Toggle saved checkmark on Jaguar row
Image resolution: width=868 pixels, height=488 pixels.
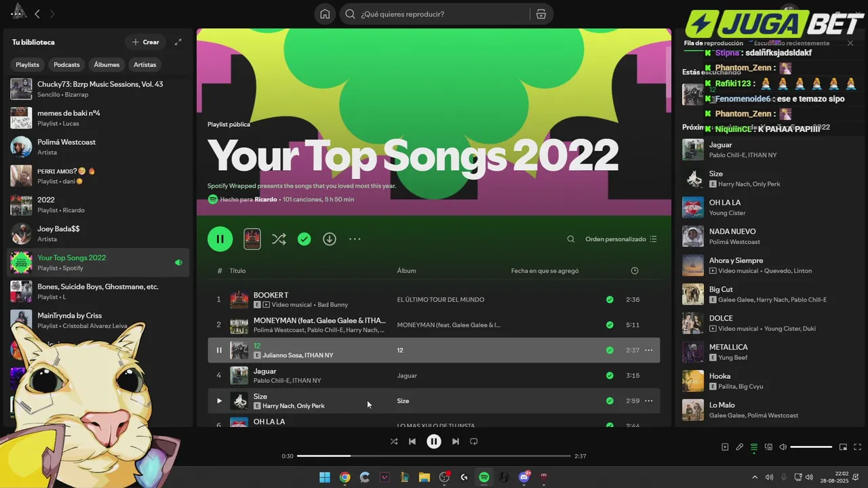coord(610,375)
